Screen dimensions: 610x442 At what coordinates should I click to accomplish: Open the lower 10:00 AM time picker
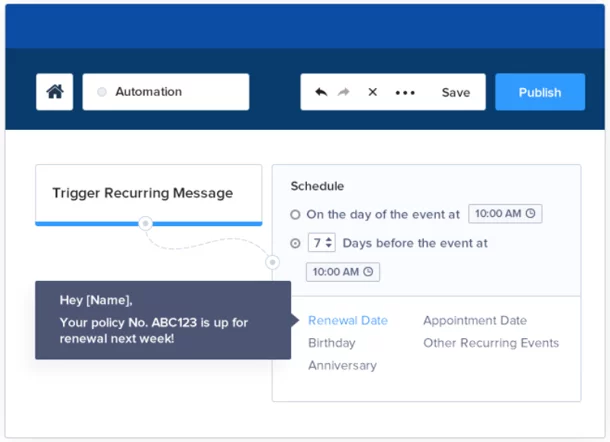343,272
